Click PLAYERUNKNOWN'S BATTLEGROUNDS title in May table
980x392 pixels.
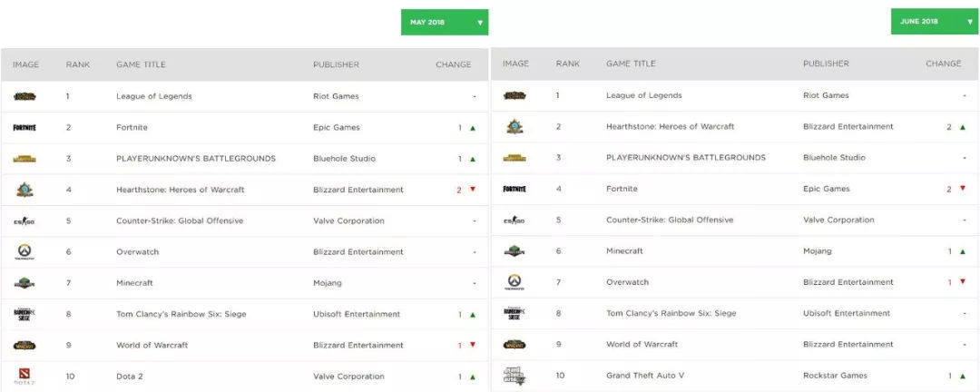(x=196, y=159)
